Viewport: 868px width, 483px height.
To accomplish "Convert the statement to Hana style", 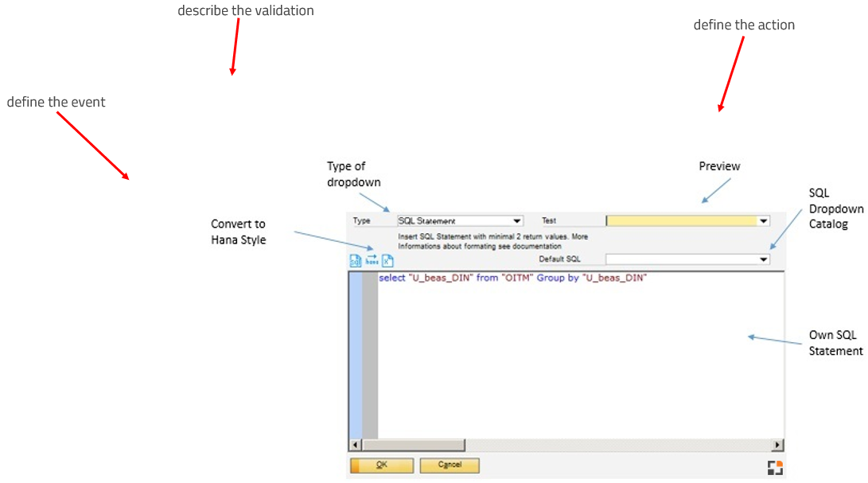I will (x=372, y=260).
